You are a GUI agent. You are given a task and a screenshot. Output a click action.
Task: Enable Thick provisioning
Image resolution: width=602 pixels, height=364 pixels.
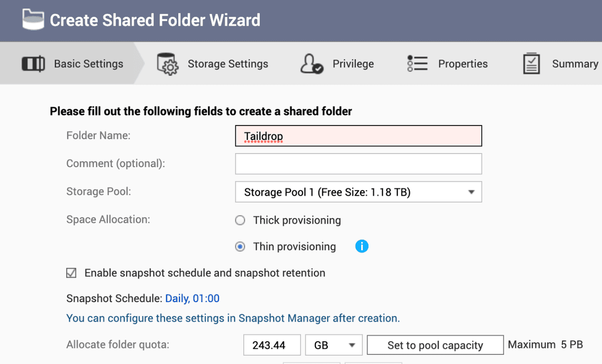click(x=240, y=220)
